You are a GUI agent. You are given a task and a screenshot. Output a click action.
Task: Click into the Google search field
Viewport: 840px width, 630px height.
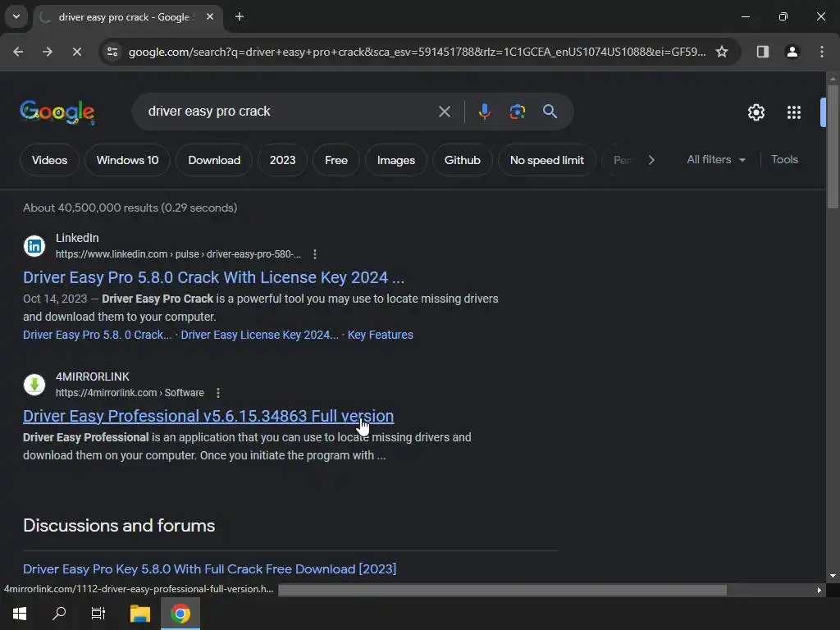pyautogui.click(x=290, y=112)
